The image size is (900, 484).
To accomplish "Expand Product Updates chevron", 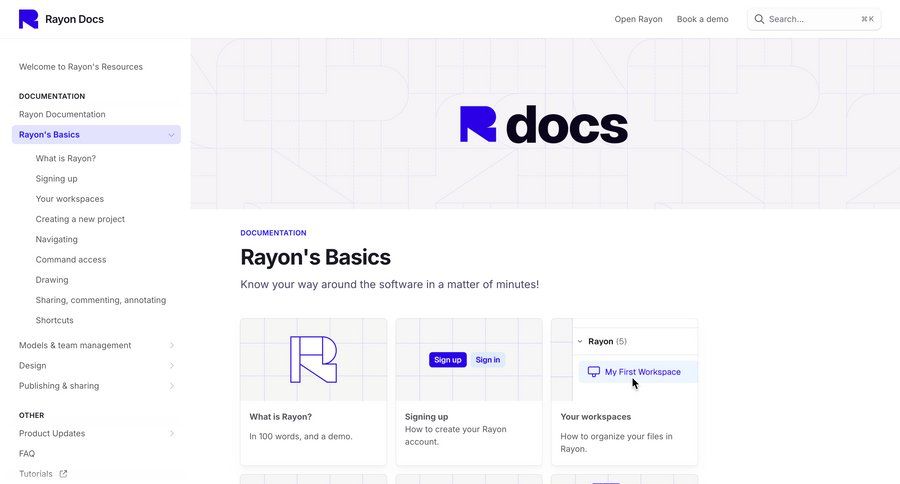I will (172, 433).
